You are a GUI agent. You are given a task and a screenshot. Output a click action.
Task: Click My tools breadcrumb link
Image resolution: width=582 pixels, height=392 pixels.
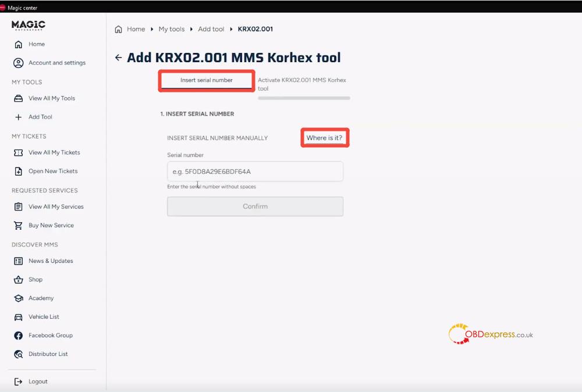click(x=172, y=29)
